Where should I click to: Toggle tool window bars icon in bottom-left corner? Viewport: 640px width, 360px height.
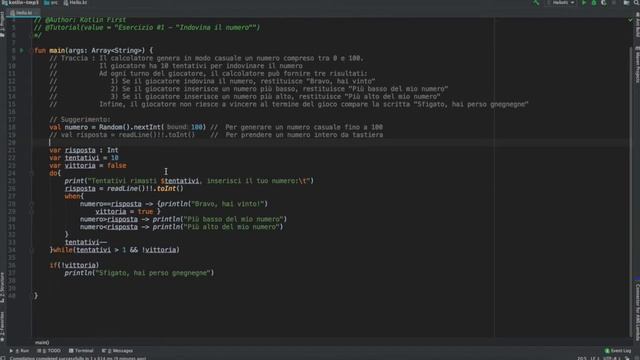pyautogui.click(x=3, y=358)
